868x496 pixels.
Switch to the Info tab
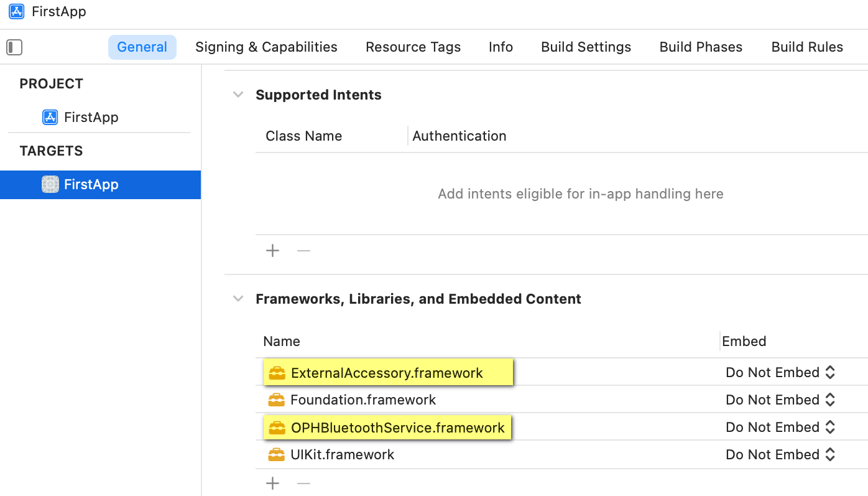[501, 47]
